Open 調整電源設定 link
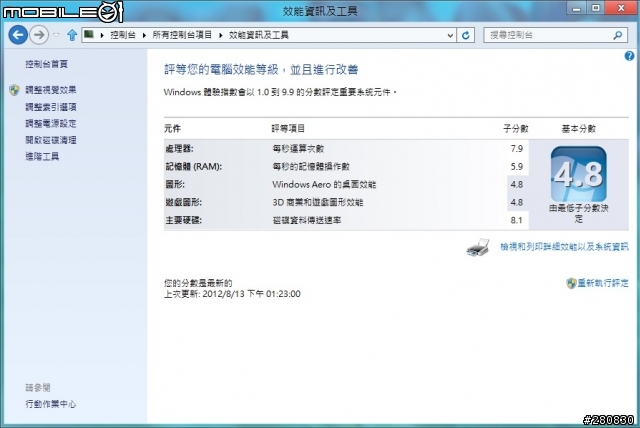Screen dimensions: 640x428 pyautogui.click(x=51, y=123)
